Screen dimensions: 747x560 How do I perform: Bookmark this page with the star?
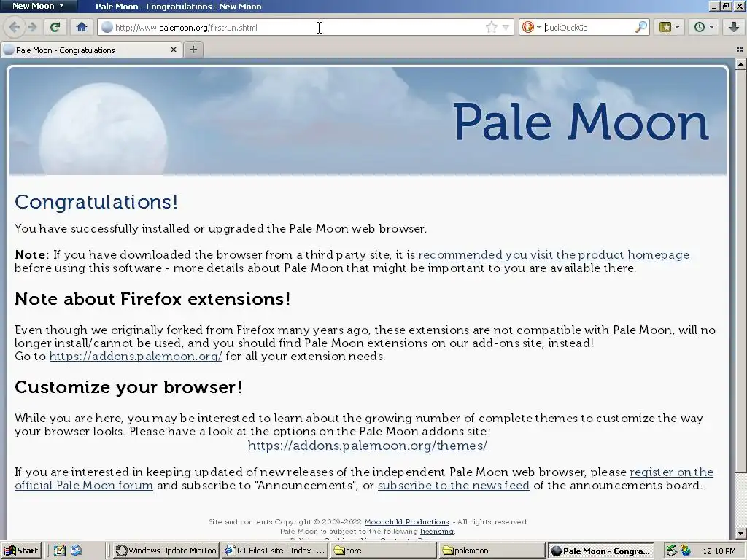coord(491,27)
